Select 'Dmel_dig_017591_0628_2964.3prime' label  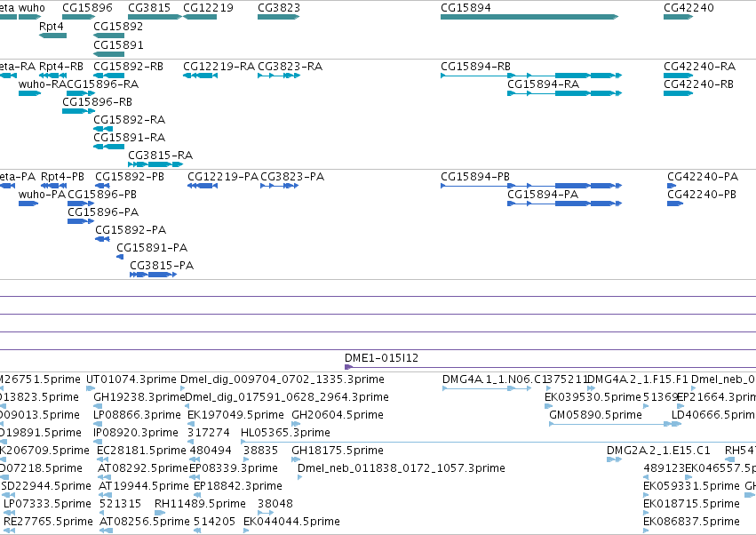[286, 397]
